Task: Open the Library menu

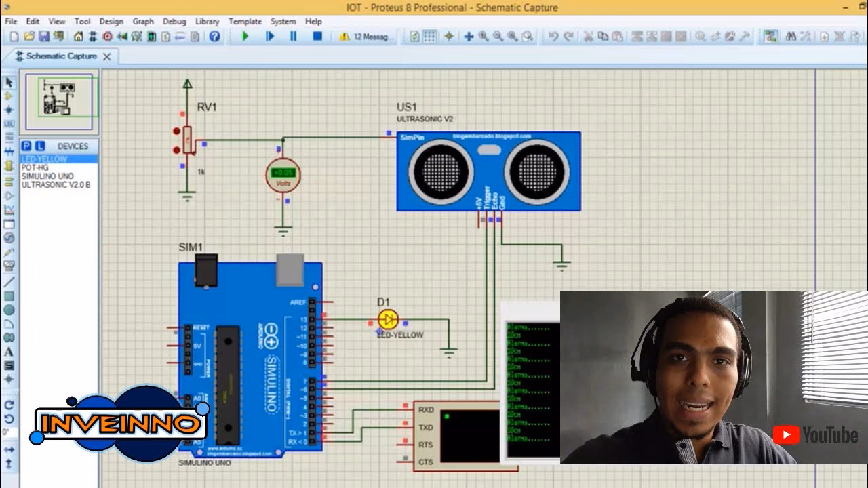Action: [x=207, y=22]
